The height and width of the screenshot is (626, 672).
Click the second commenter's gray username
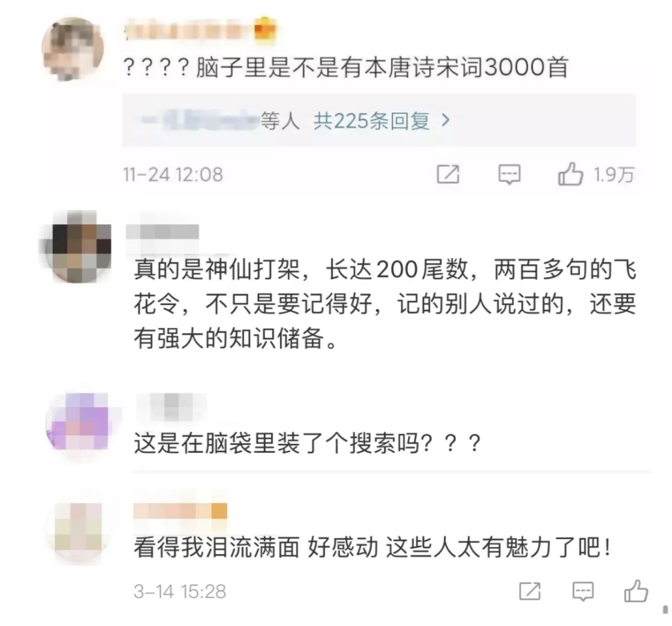click(163, 231)
